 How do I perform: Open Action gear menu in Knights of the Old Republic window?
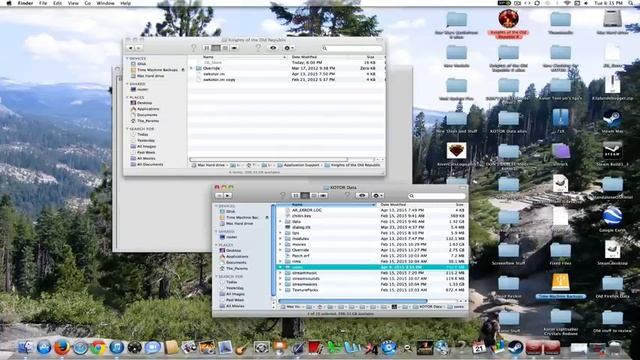click(289, 48)
